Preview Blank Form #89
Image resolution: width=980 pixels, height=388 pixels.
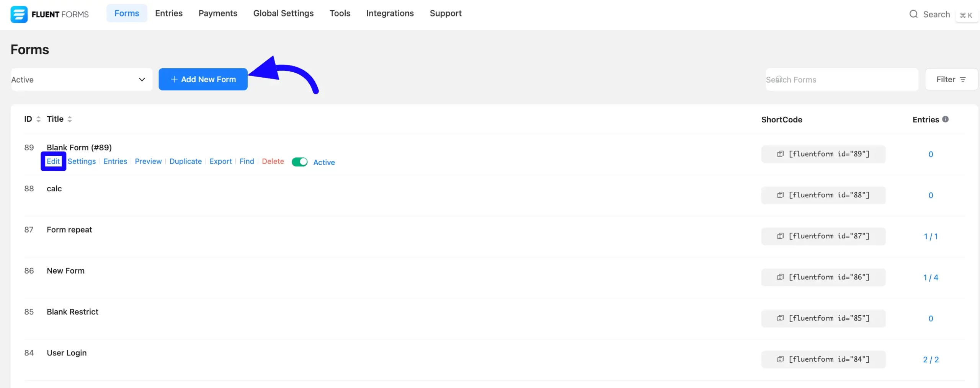(148, 161)
